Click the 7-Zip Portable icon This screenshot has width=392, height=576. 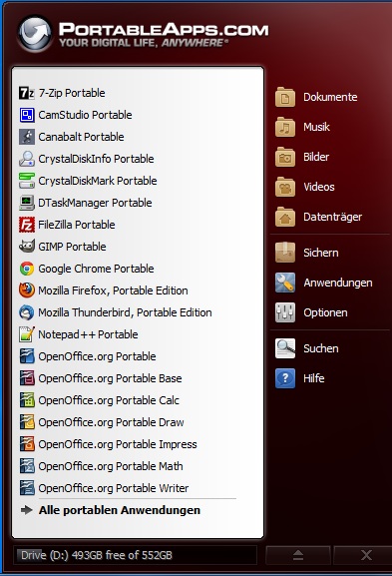(x=27, y=93)
